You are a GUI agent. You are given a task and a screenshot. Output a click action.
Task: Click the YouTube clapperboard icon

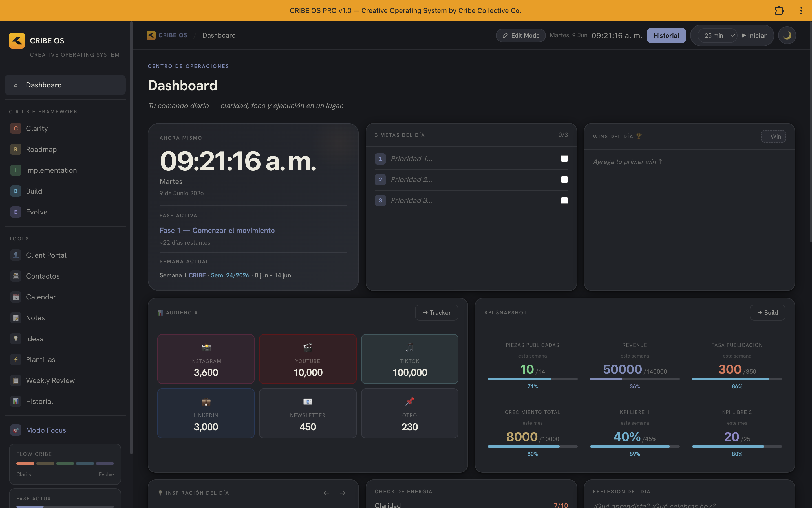(x=308, y=347)
